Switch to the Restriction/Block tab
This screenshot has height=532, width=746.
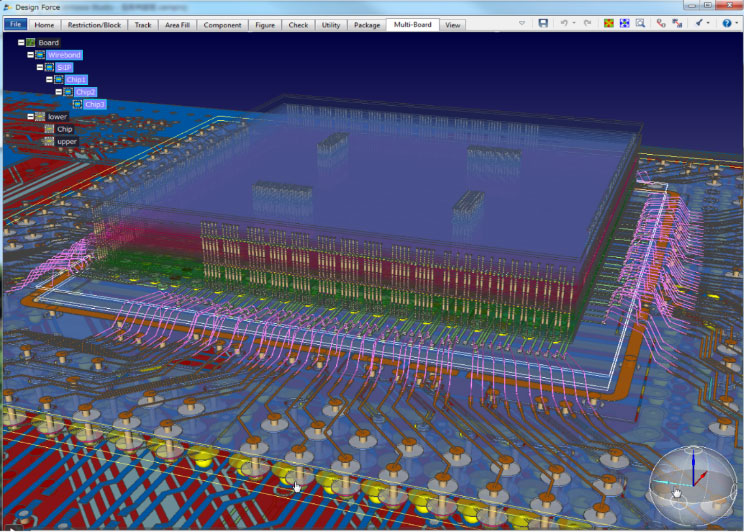tap(95, 24)
